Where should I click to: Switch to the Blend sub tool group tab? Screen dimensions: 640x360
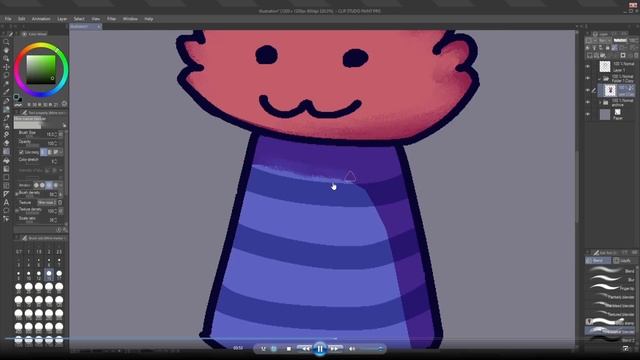[x=598, y=260]
